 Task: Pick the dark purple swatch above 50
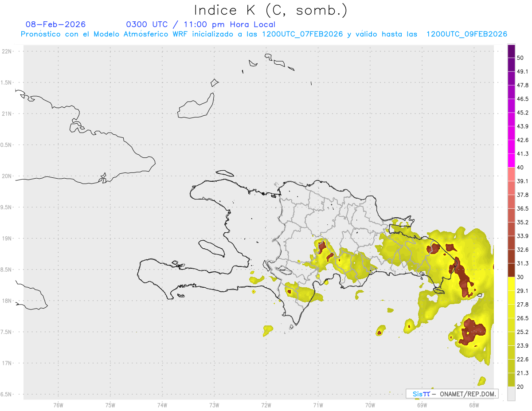tap(511, 51)
